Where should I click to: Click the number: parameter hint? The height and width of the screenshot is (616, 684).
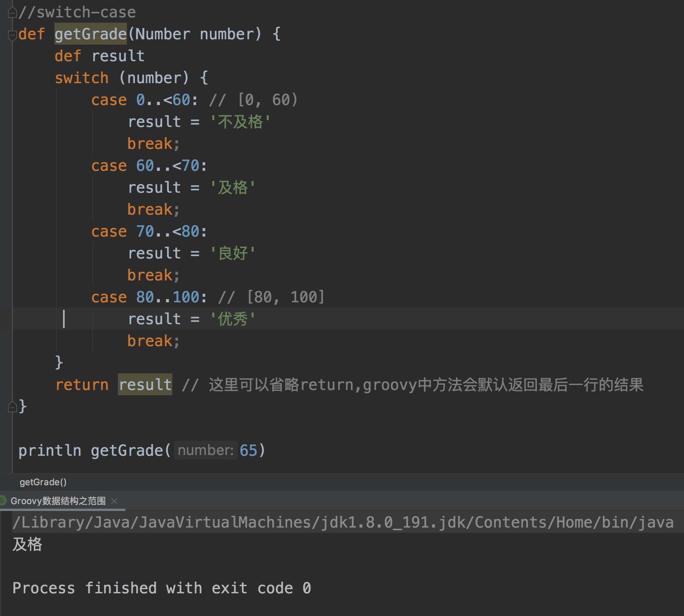point(206,450)
